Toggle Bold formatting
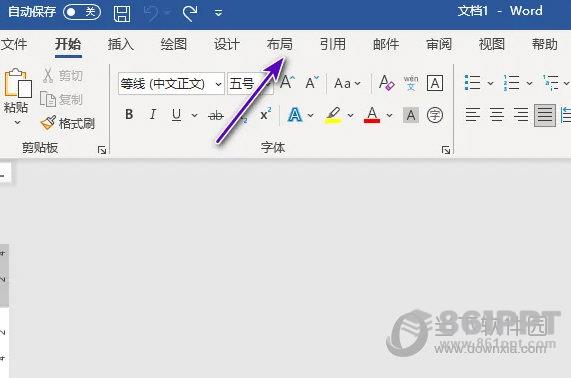571x378 pixels. coord(129,115)
